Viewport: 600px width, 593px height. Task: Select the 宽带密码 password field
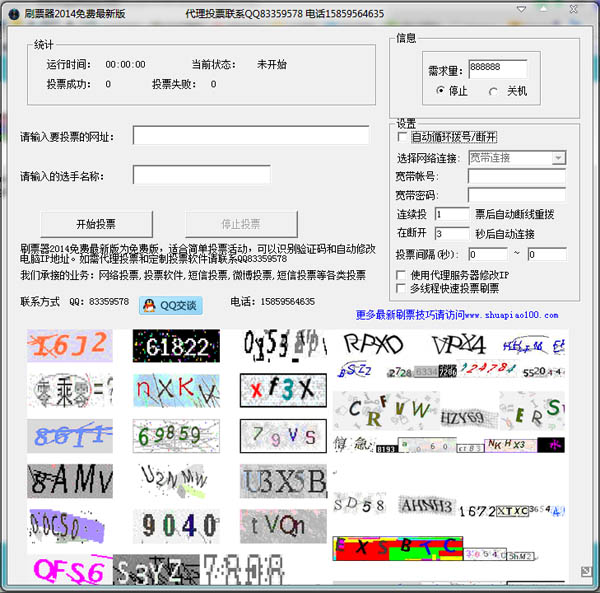point(516,195)
